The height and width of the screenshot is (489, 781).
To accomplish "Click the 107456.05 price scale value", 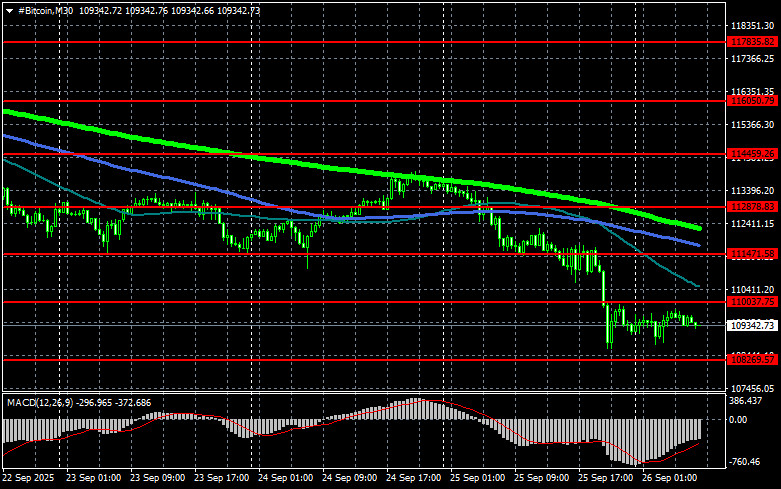I will click(x=753, y=388).
